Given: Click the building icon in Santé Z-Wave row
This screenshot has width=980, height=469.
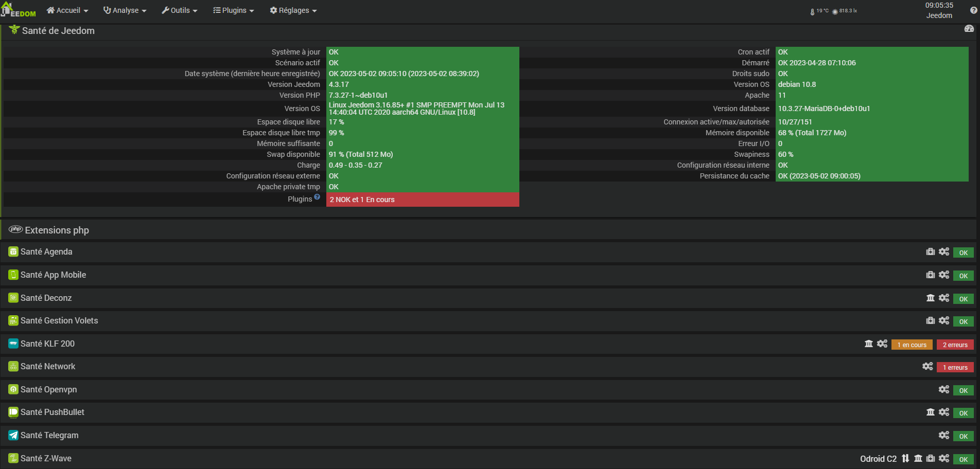Looking at the screenshot, I should coord(918,458).
